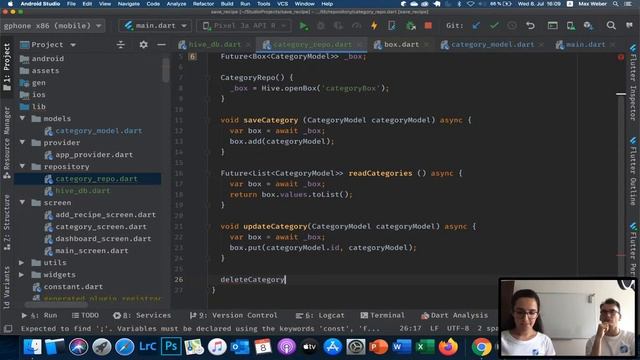Open the VCS menu
Viewport: 640px width, 360px height.
pyautogui.click(x=282, y=4)
